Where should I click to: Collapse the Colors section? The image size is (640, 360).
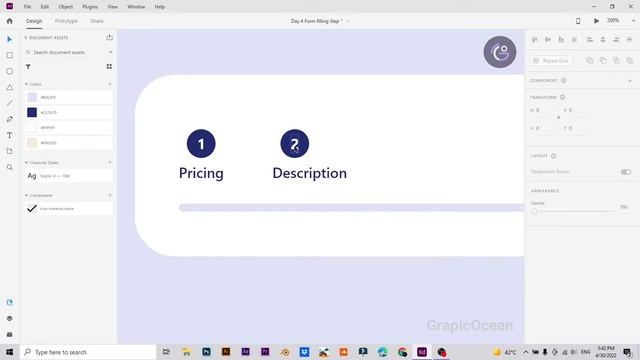click(26, 84)
